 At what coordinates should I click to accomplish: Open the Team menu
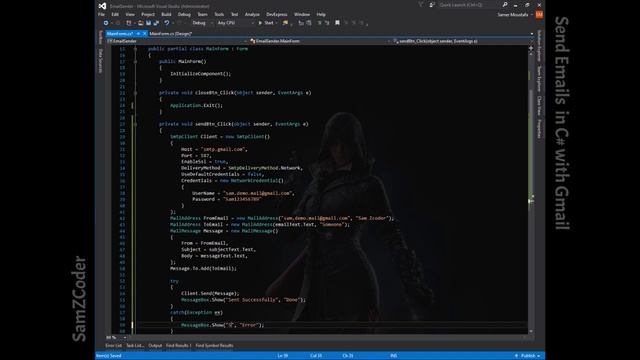point(202,14)
